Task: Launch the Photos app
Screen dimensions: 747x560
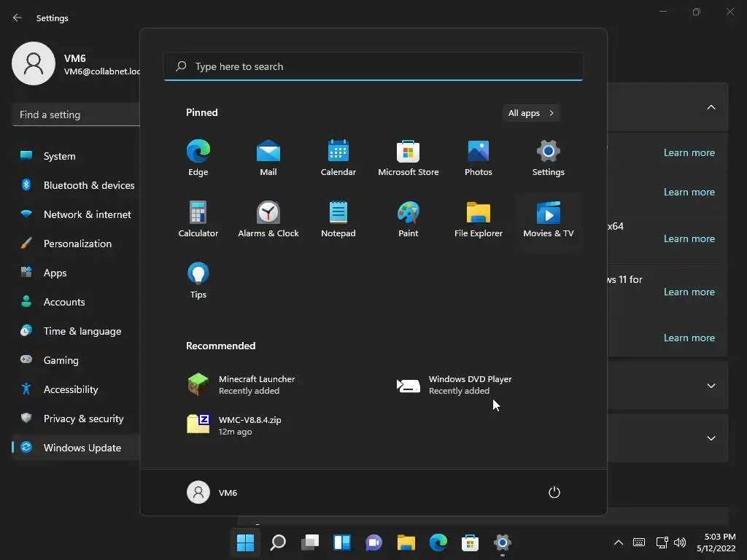Action: (479, 158)
